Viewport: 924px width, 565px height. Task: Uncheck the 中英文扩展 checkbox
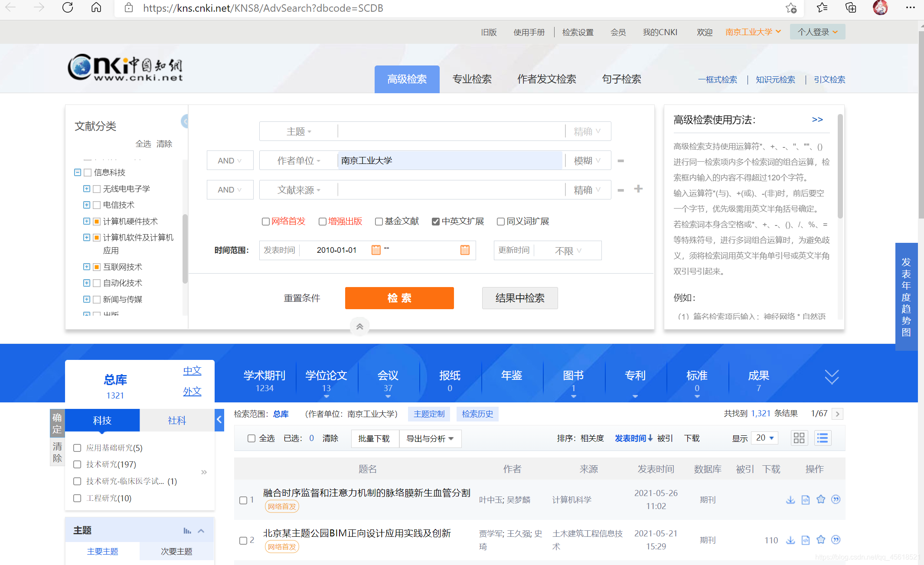coord(436,222)
